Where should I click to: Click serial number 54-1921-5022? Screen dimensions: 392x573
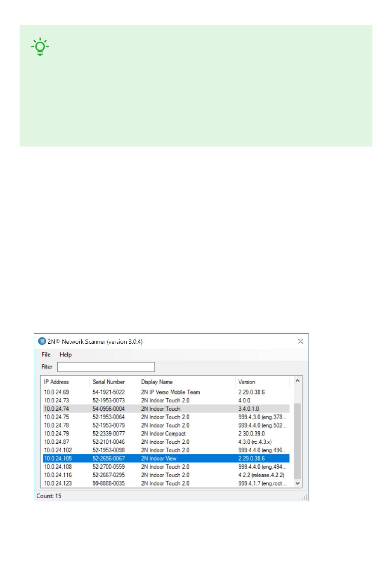tap(109, 392)
